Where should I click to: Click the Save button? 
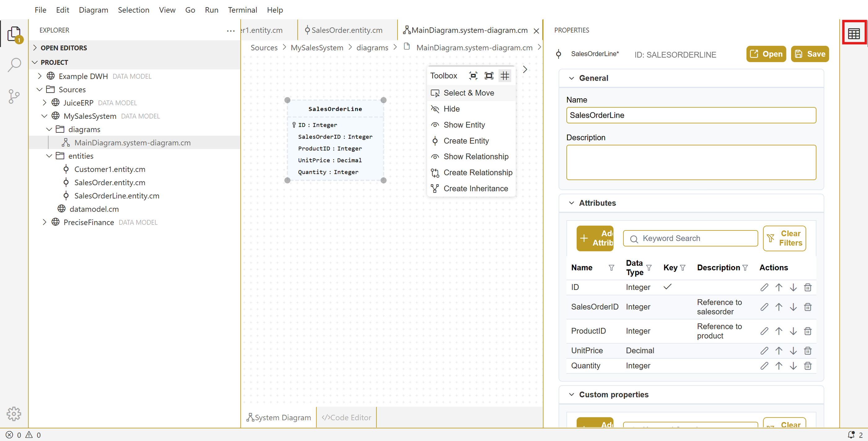pos(809,54)
